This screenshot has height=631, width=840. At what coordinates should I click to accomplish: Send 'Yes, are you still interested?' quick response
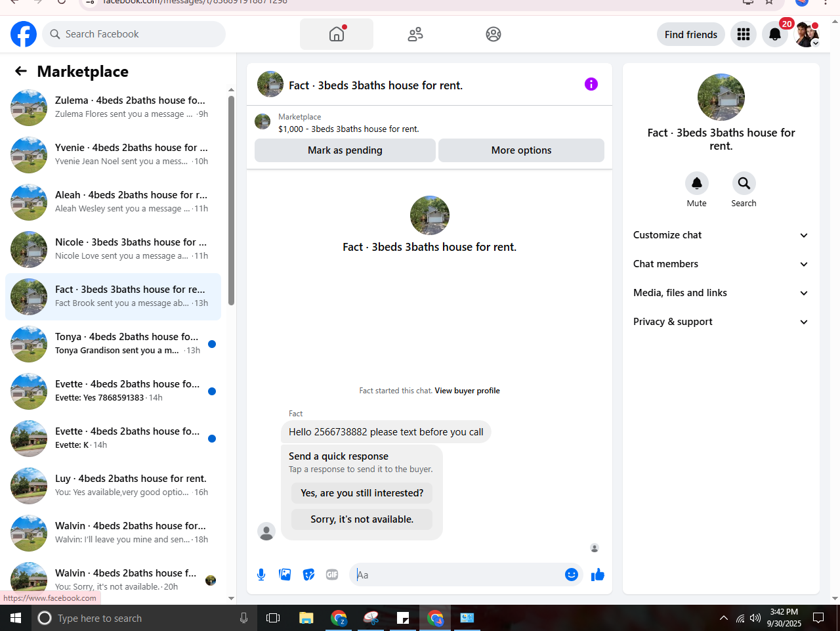362,493
